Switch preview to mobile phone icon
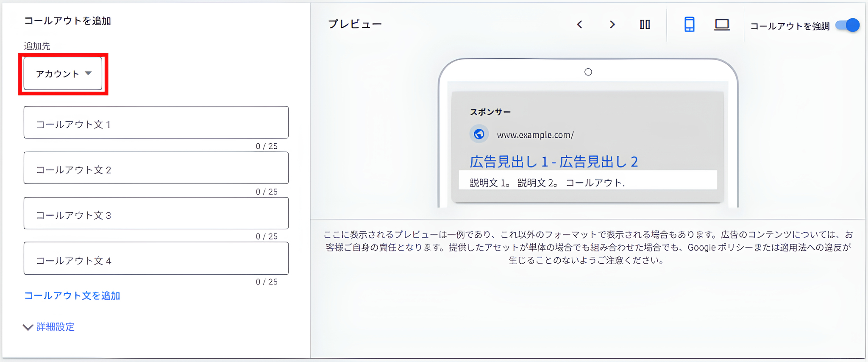Image resolution: width=868 pixels, height=362 pixels. pos(690,25)
